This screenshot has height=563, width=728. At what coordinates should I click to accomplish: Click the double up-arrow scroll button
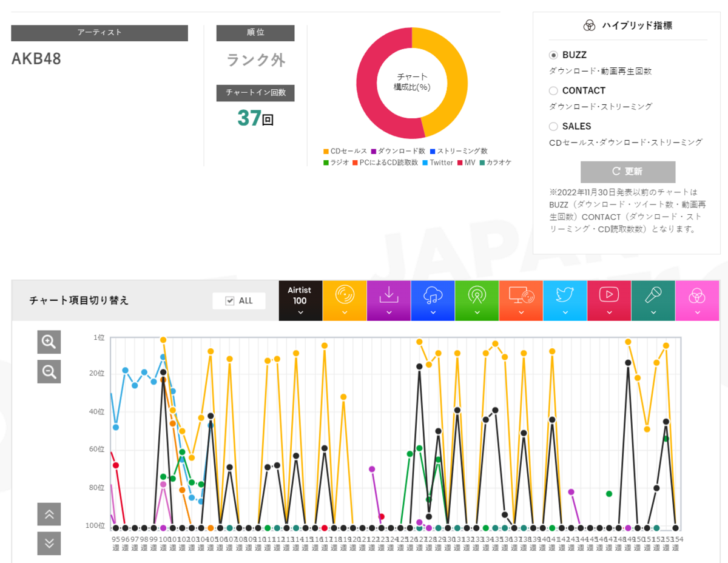tap(49, 514)
